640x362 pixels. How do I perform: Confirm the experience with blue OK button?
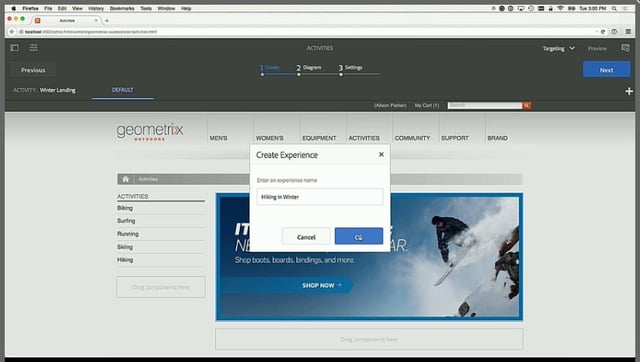tap(359, 236)
